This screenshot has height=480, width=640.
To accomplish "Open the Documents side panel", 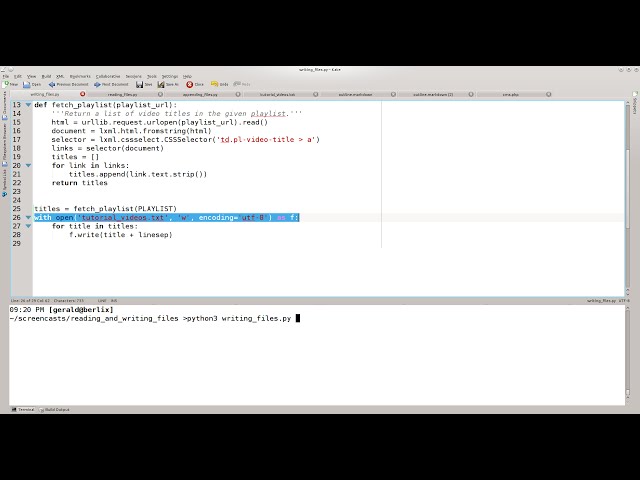I will pos(4,106).
